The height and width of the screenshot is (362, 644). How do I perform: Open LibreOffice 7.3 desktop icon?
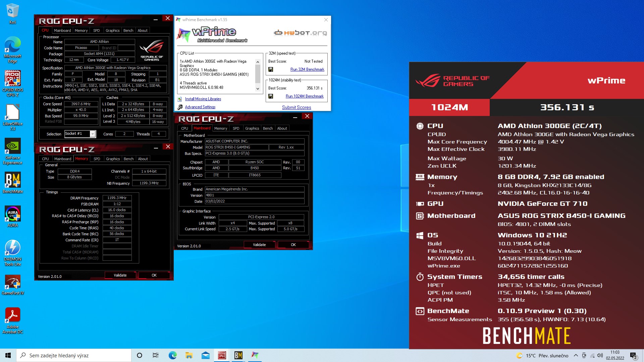click(x=12, y=117)
